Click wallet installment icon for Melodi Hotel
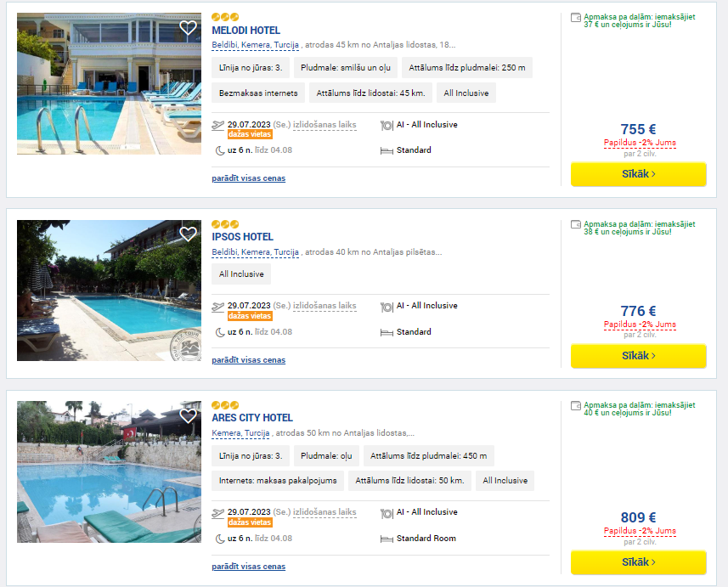Image resolution: width=728 pixels, height=587 pixels. (x=576, y=18)
